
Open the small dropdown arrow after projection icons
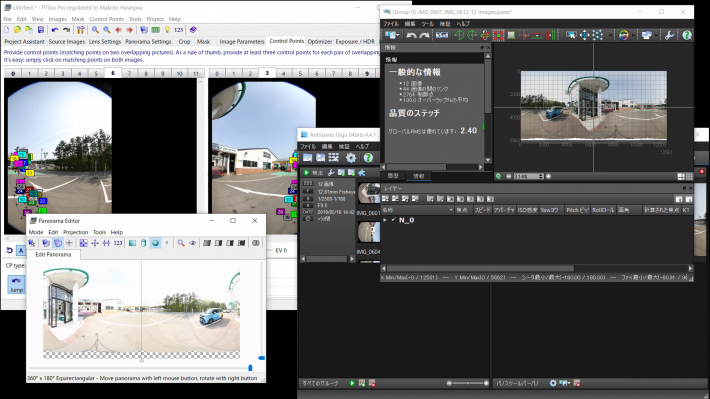[x=167, y=243]
